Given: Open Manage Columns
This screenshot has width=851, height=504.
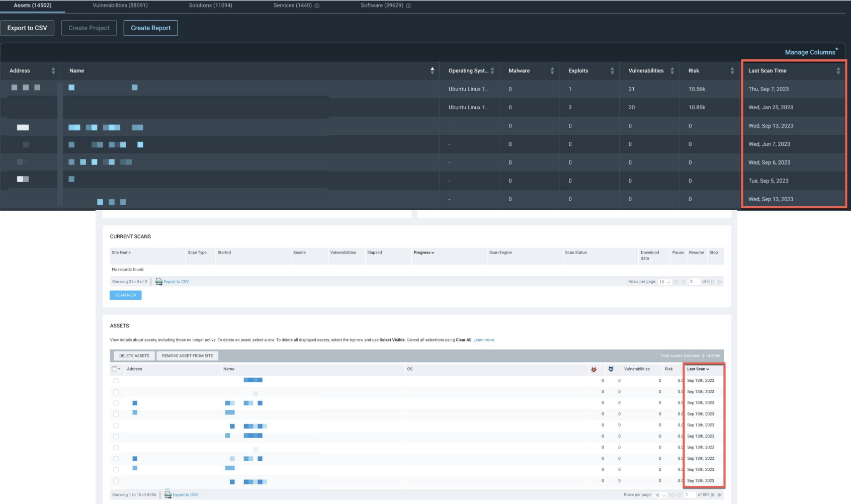Looking at the screenshot, I should 810,52.
